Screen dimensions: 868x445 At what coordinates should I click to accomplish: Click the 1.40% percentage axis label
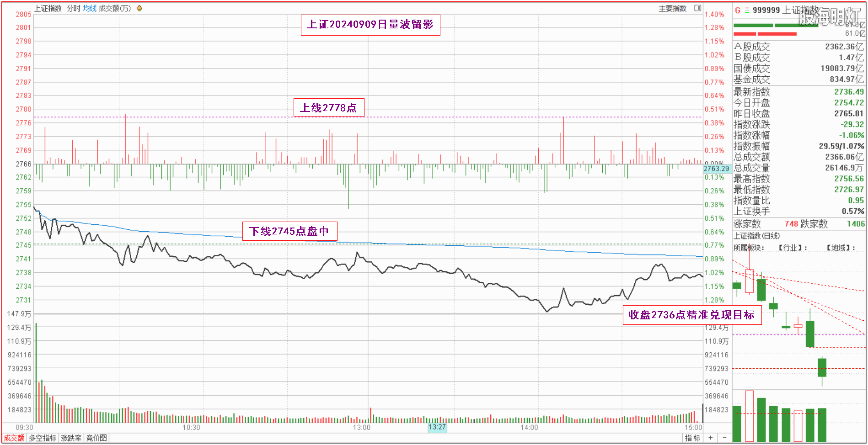tap(714, 15)
